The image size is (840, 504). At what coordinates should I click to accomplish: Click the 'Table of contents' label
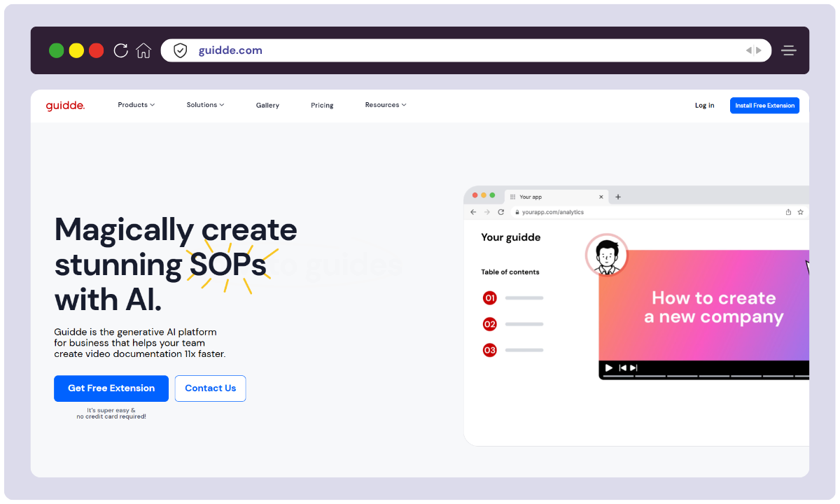(x=510, y=272)
